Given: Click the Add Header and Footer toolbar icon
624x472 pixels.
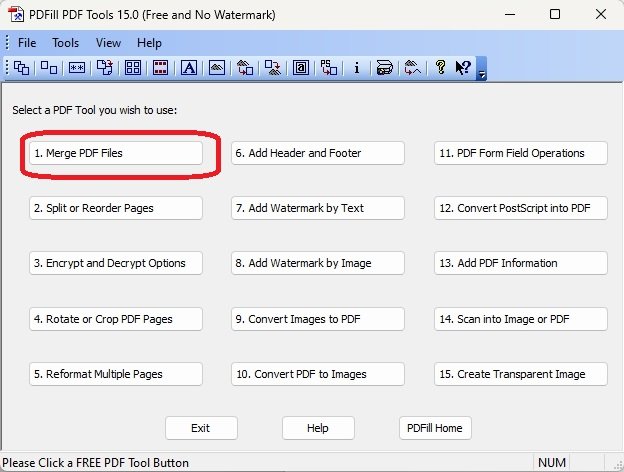Looking at the screenshot, I should [x=161, y=68].
